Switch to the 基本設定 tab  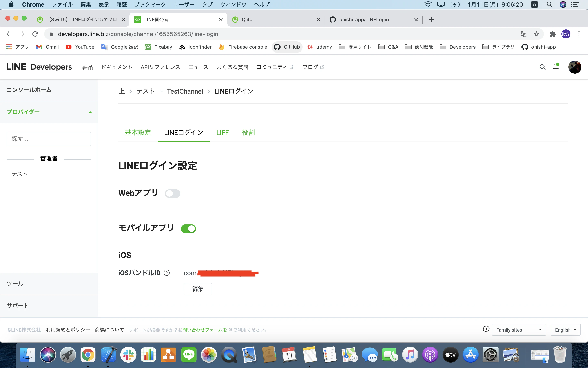tap(138, 132)
